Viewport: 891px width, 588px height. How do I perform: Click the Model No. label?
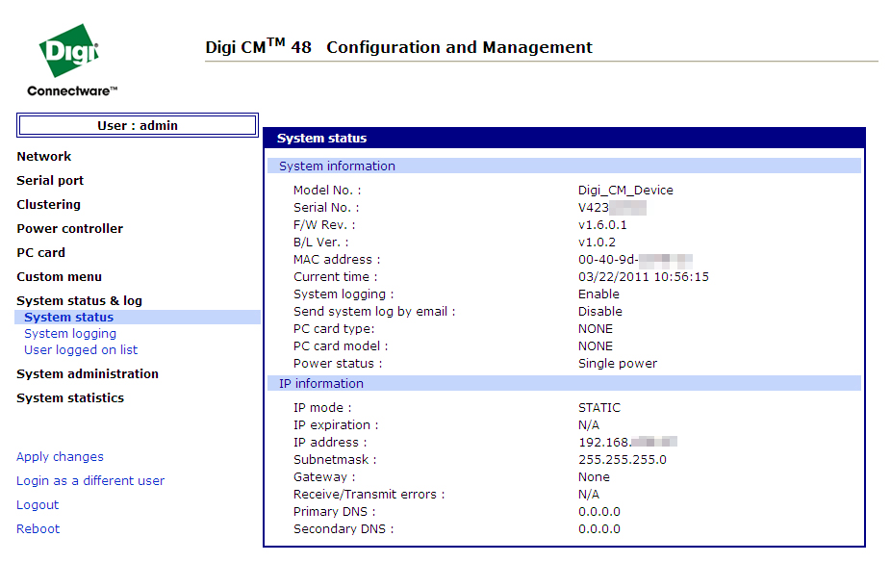[x=327, y=191]
